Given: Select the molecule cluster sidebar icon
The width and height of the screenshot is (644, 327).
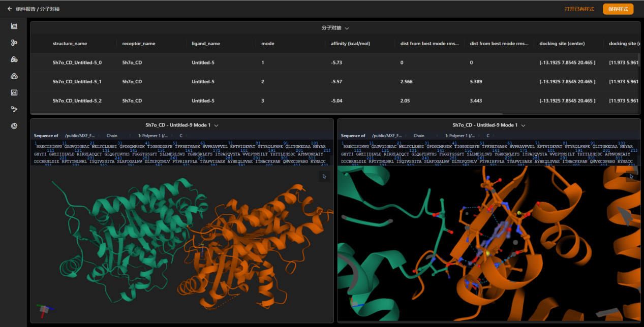Looking at the screenshot, I should click(x=14, y=43).
